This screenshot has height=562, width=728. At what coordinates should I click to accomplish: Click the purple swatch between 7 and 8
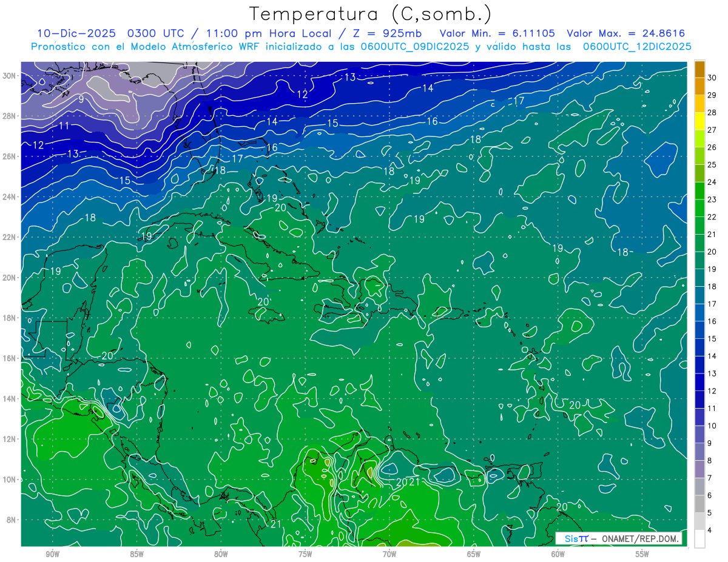[x=699, y=469]
